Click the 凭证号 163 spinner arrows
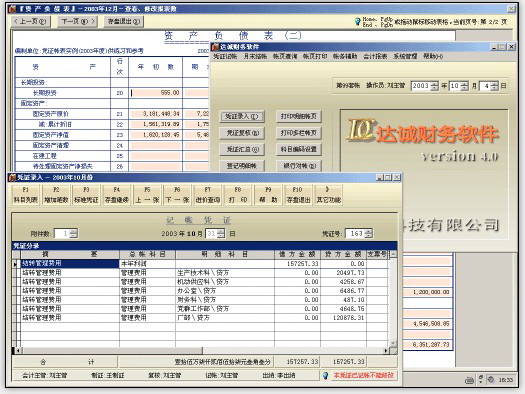 368,233
